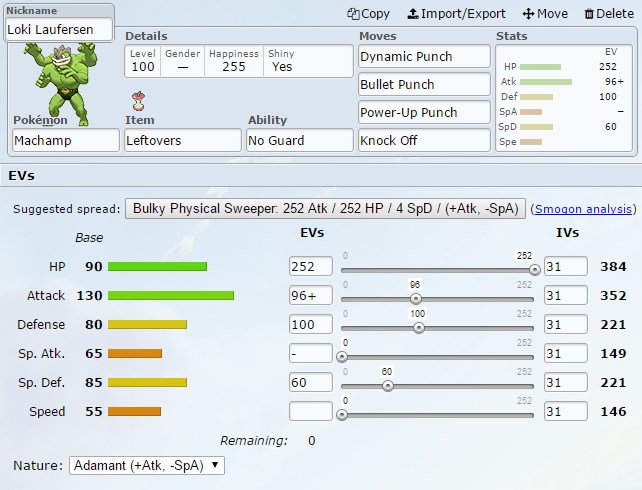The image size is (642, 490).
Task: Open the Stats summary panel
Action: [x=564, y=98]
